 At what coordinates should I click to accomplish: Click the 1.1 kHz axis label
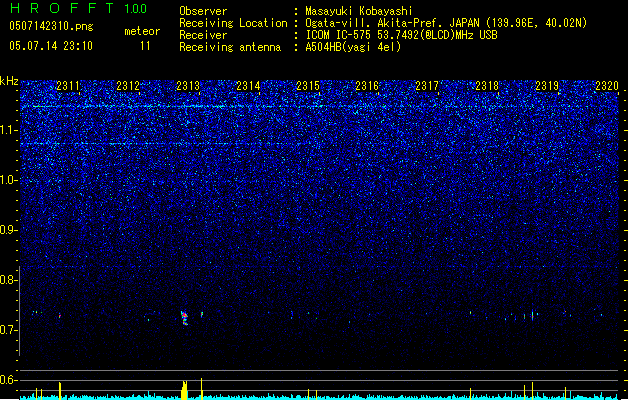[x=8, y=130]
